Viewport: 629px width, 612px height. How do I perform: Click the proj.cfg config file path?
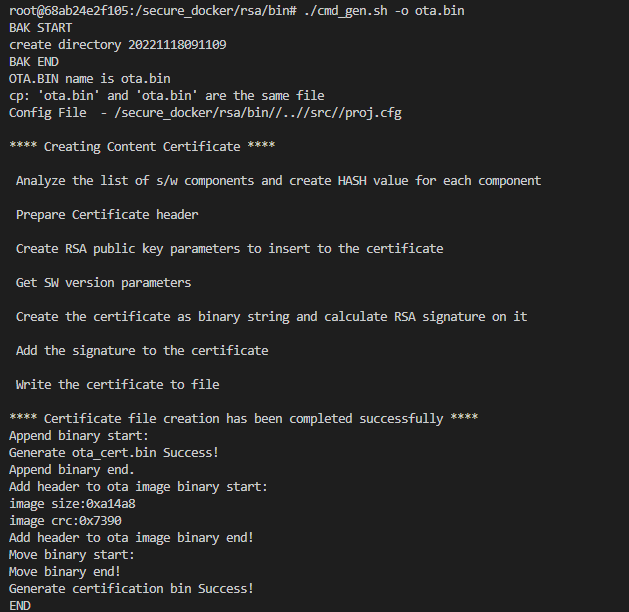click(258, 113)
